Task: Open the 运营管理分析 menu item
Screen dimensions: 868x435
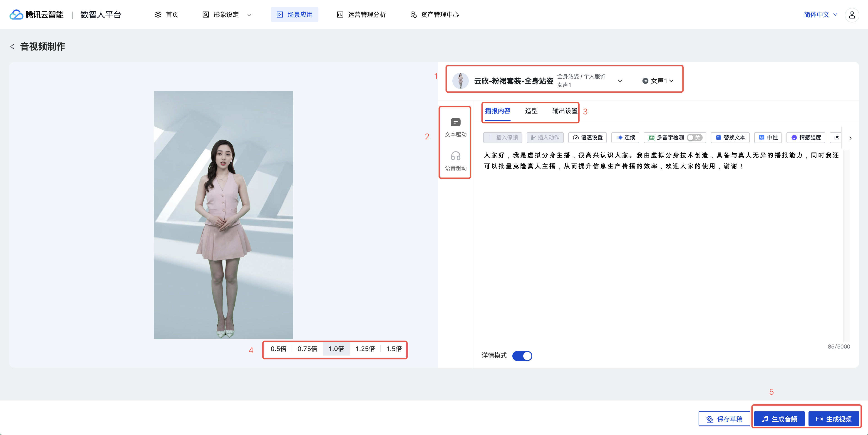Action: coord(362,15)
